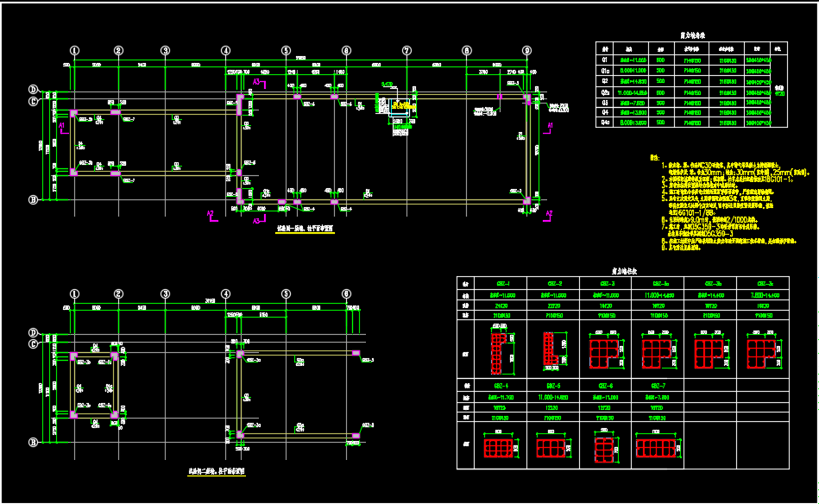Click the GBZ-4 red section diagram
819x504 pixels.
499,448
